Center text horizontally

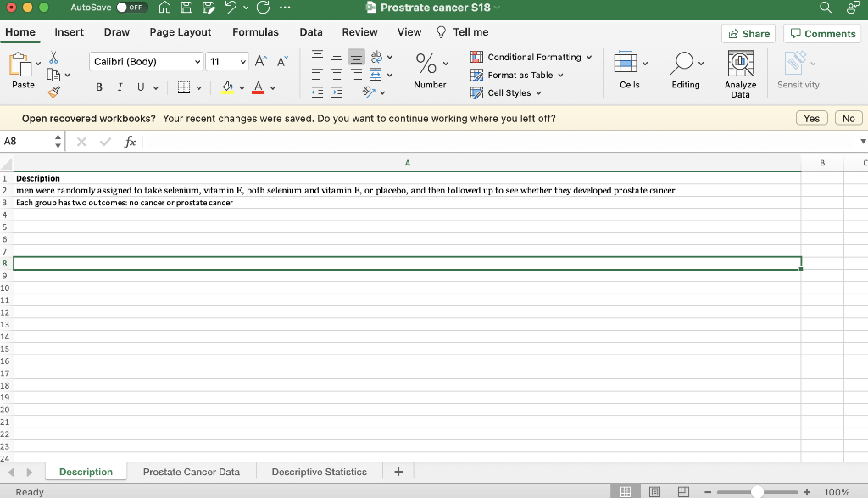point(337,74)
